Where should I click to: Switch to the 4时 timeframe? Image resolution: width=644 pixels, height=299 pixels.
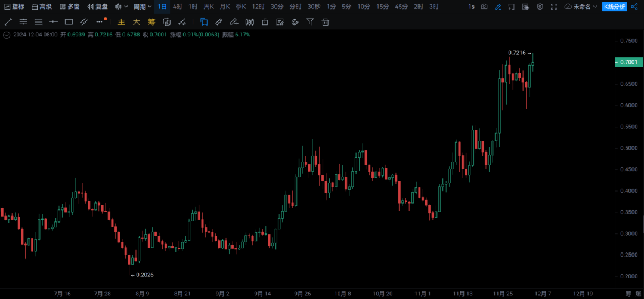coord(178,7)
